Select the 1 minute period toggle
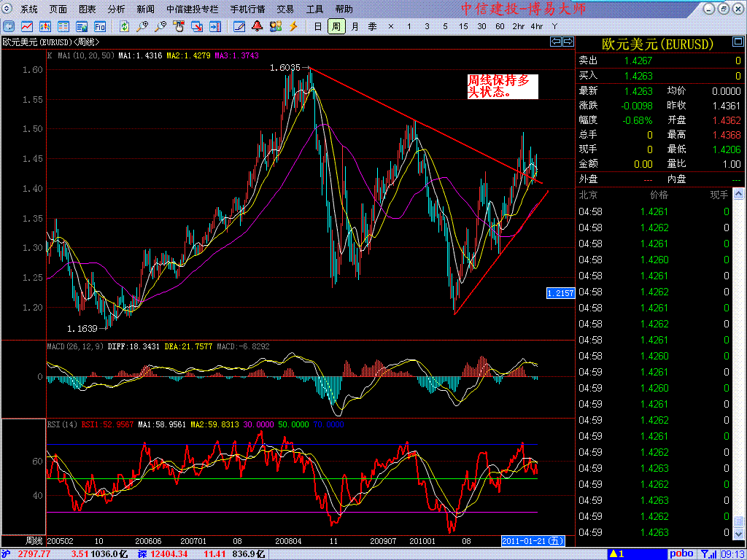 [409, 26]
